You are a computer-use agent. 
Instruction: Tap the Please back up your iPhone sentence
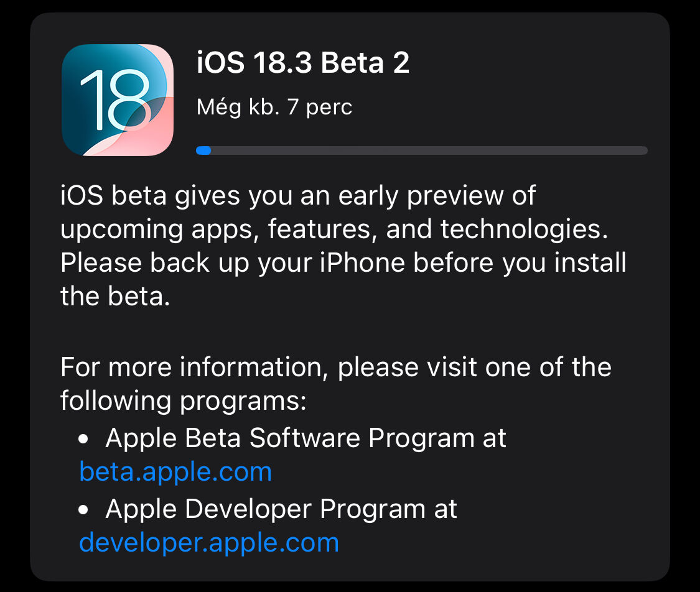click(343, 263)
